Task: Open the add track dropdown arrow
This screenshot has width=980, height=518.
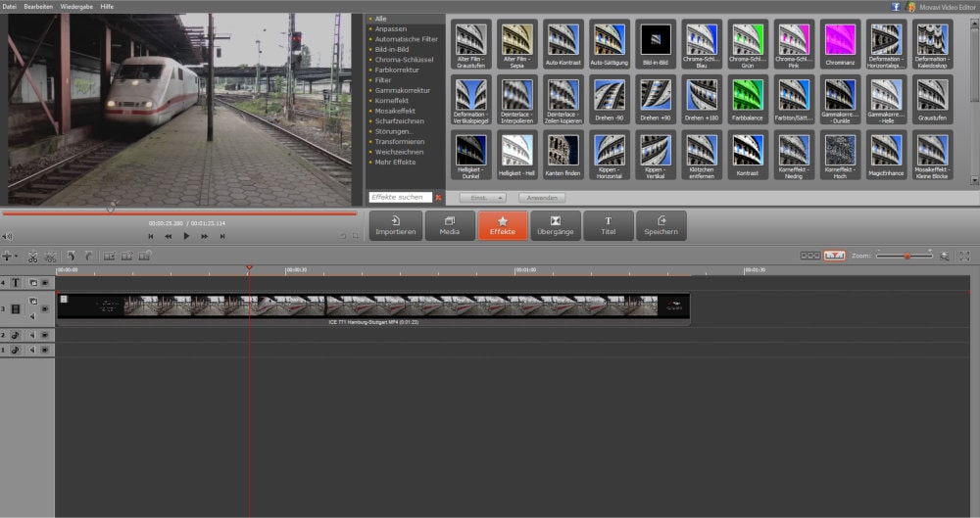Action: (x=17, y=257)
